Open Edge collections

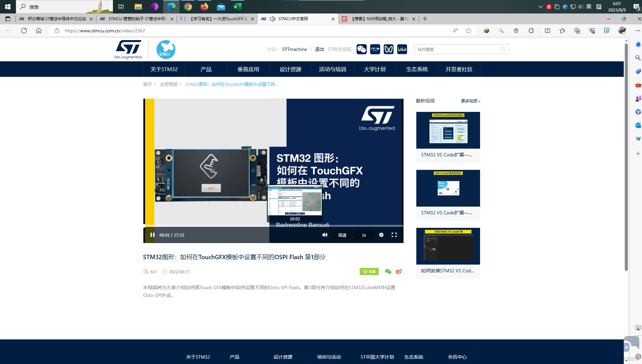(x=577, y=31)
